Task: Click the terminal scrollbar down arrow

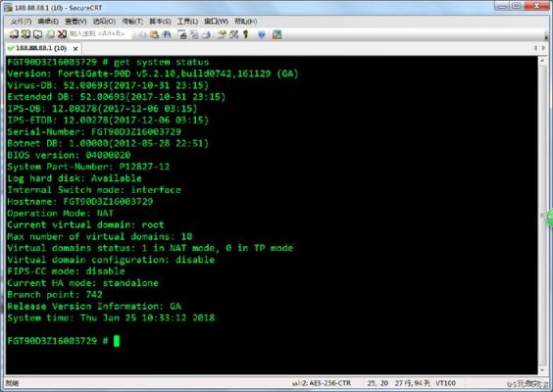Action: (x=542, y=369)
